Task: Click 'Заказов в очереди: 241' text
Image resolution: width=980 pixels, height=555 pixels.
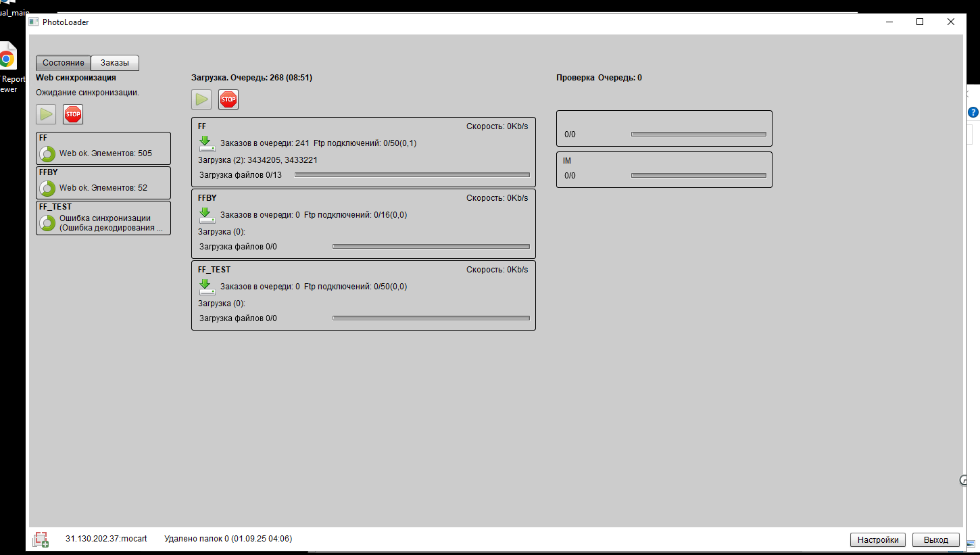Action: point(264,143)
